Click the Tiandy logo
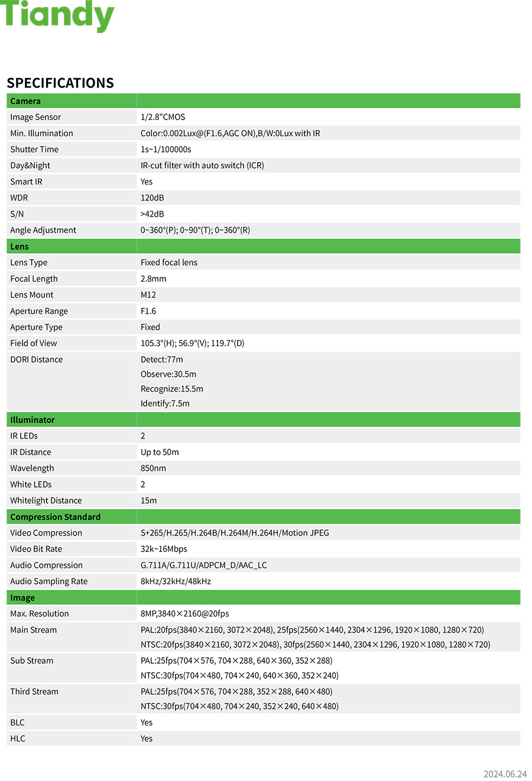532x781 pixels. (x=57, y=15)
